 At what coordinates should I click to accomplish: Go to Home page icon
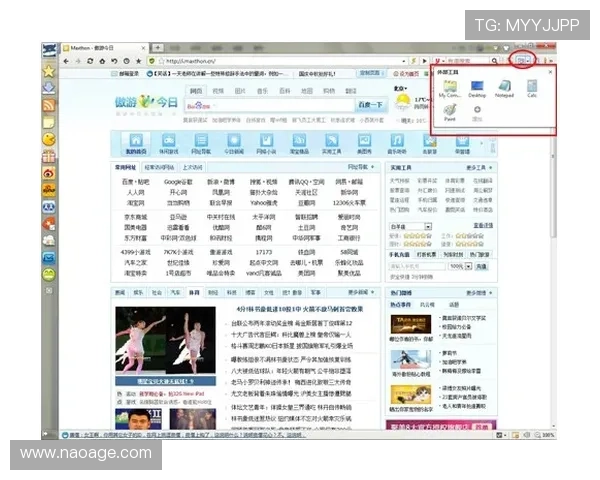pos(102,61)
